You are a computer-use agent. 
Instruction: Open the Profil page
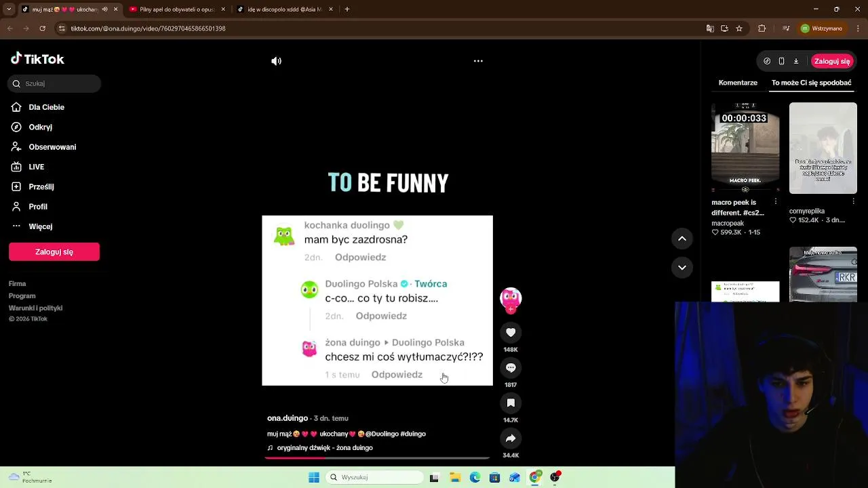click(x=37, y=207)
